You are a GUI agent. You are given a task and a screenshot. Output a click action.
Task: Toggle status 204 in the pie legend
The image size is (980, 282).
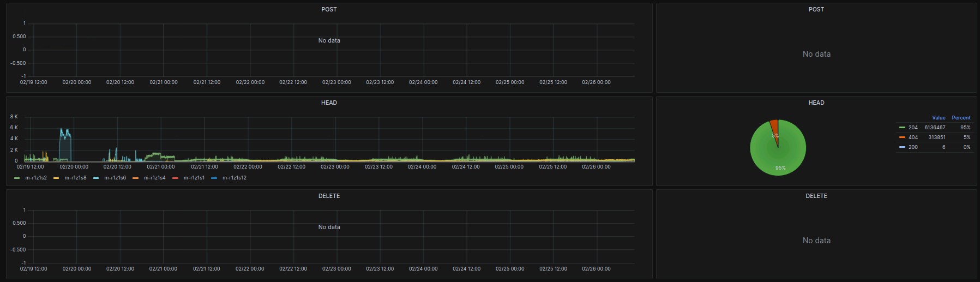913,128
